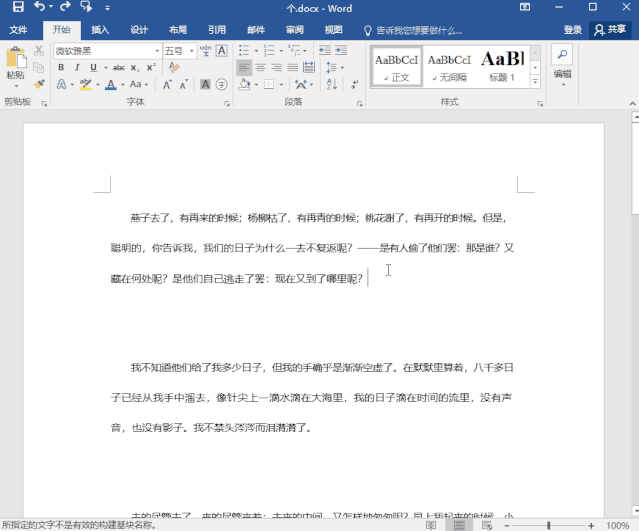Image resolution: width=639 pixels, height=531 pixels.
Task: Toggle strikethrough (abc) formatting
Action: tap(119, 67)
